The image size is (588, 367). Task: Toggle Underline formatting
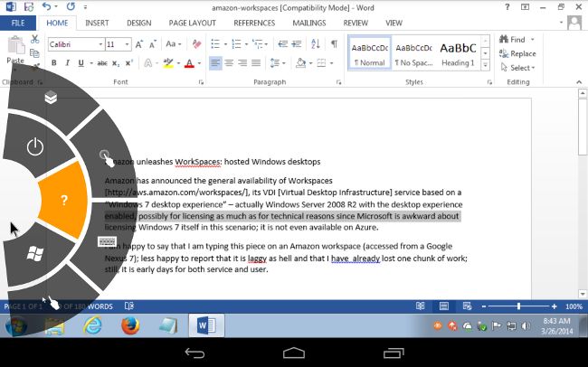[81, 63]
